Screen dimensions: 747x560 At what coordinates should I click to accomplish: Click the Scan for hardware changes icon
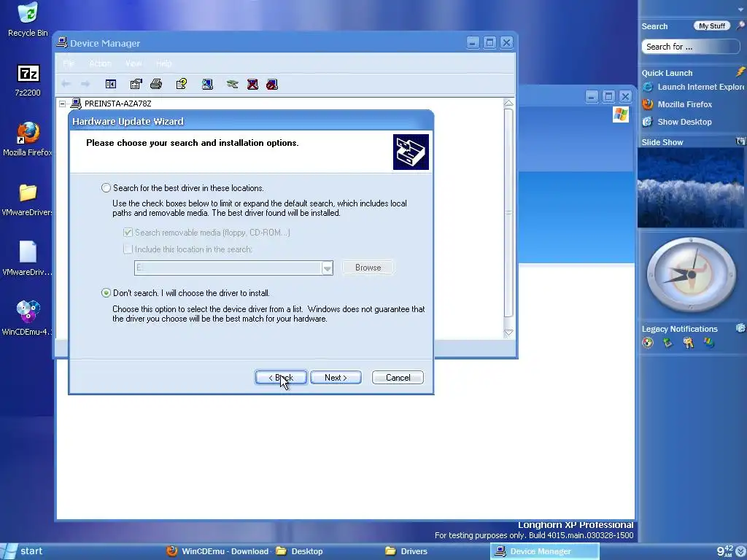[207, 85]
